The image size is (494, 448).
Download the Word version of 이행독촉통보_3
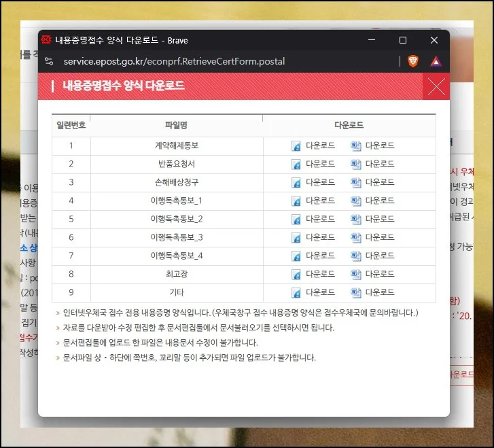[379, 237]
